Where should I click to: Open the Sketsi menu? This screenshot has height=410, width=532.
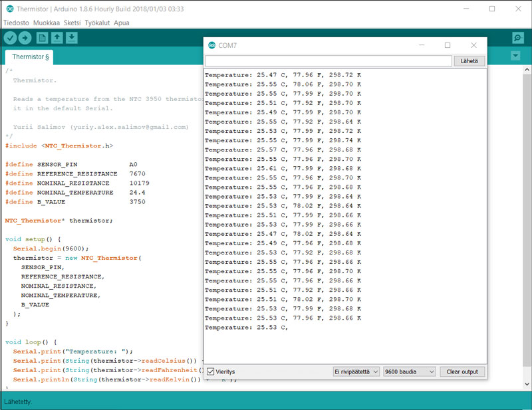tap(72, 23)
